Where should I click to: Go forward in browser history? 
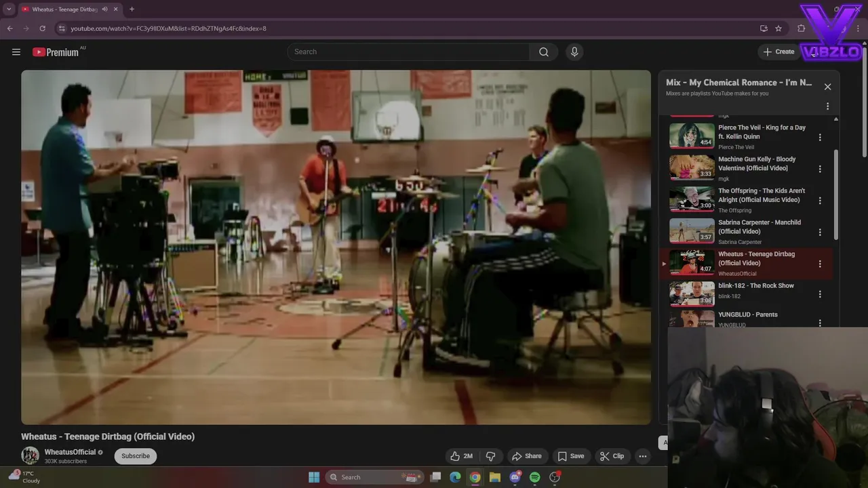point(26,28)
